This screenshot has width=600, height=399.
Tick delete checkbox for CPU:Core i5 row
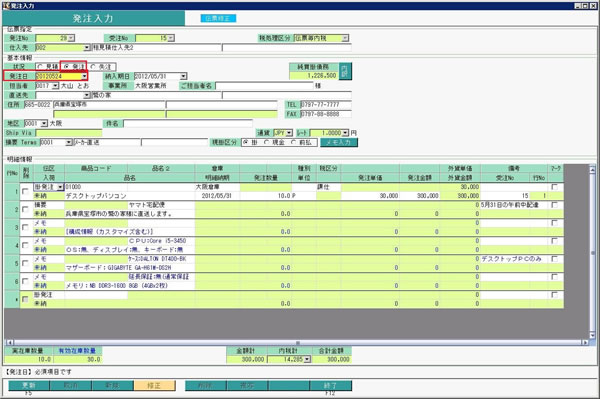(x=25, y=245)
